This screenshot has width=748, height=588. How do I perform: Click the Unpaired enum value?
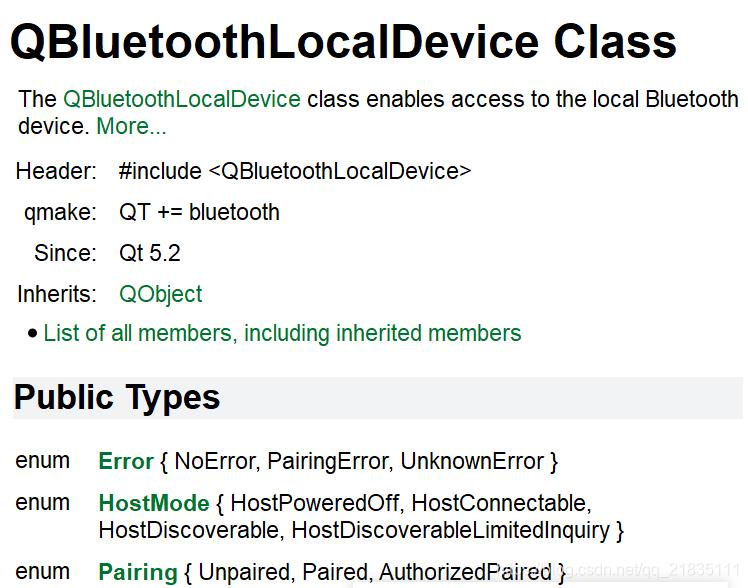(243, 573)
